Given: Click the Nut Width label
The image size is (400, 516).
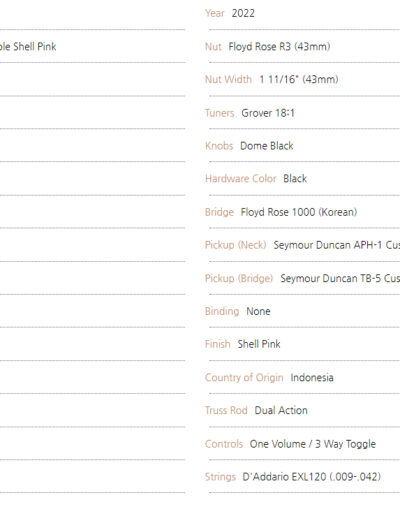Looking at the screenshot, I should pos(228,79).
